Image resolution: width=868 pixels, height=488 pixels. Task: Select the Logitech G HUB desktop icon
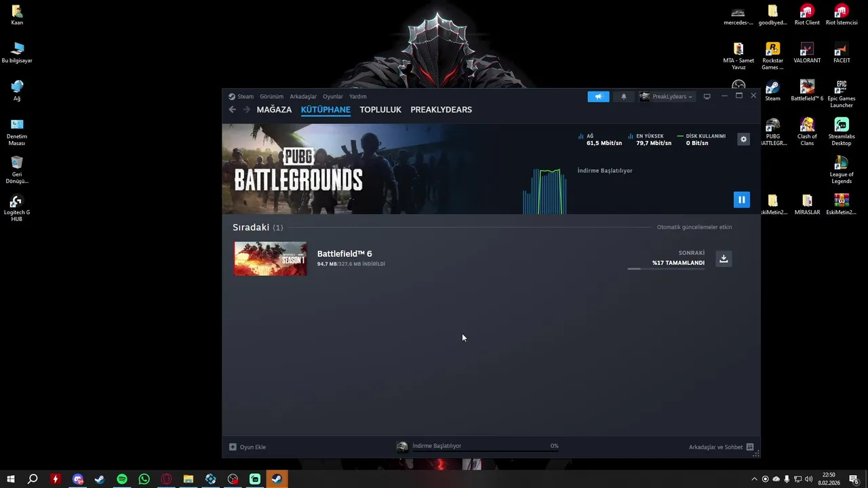17,208
